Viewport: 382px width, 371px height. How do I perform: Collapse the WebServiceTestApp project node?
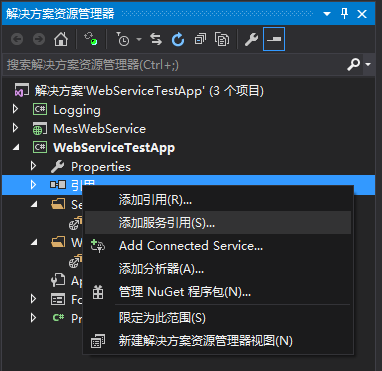[16, 148]
